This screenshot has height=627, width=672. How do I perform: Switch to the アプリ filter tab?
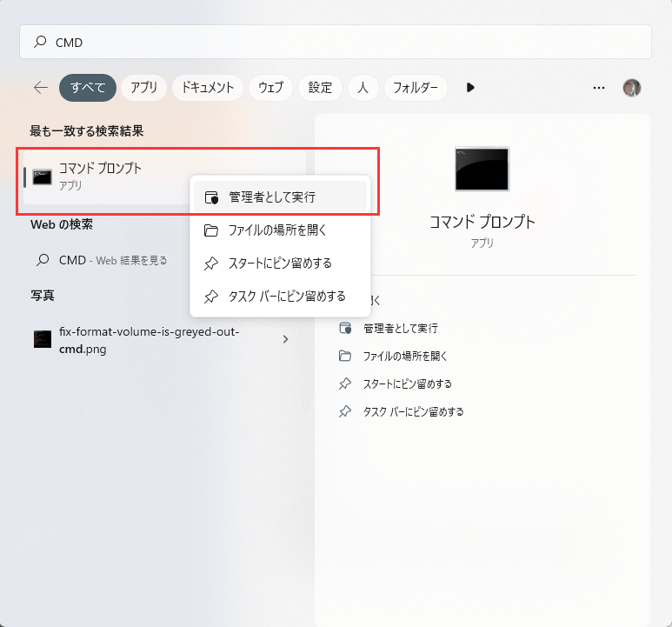coord(143,88)
